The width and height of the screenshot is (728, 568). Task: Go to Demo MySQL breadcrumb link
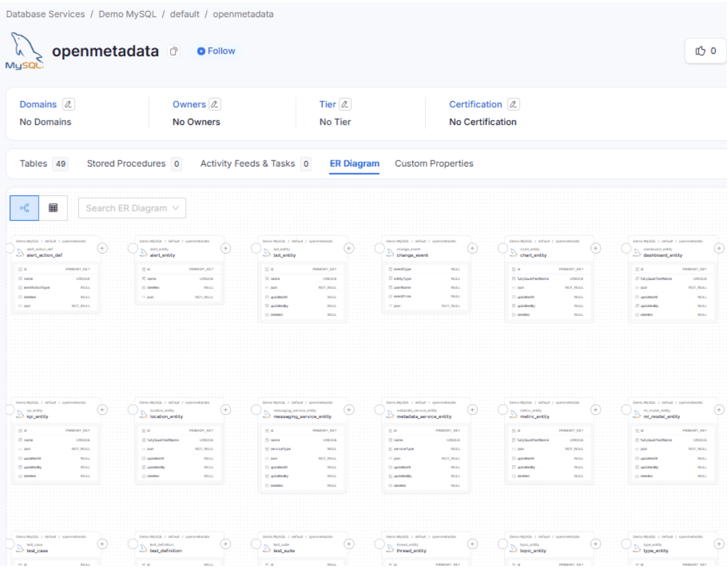tap(127, 14)
